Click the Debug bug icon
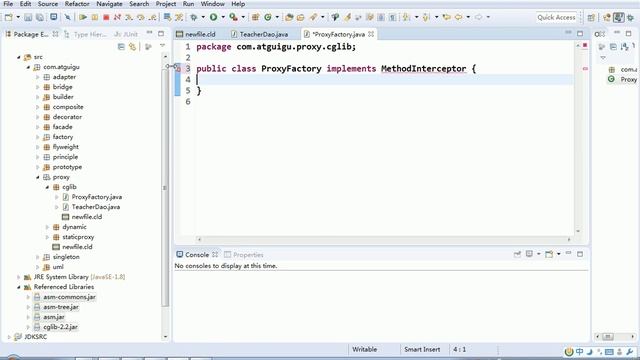640x360 pixels. tap(194, 17)
